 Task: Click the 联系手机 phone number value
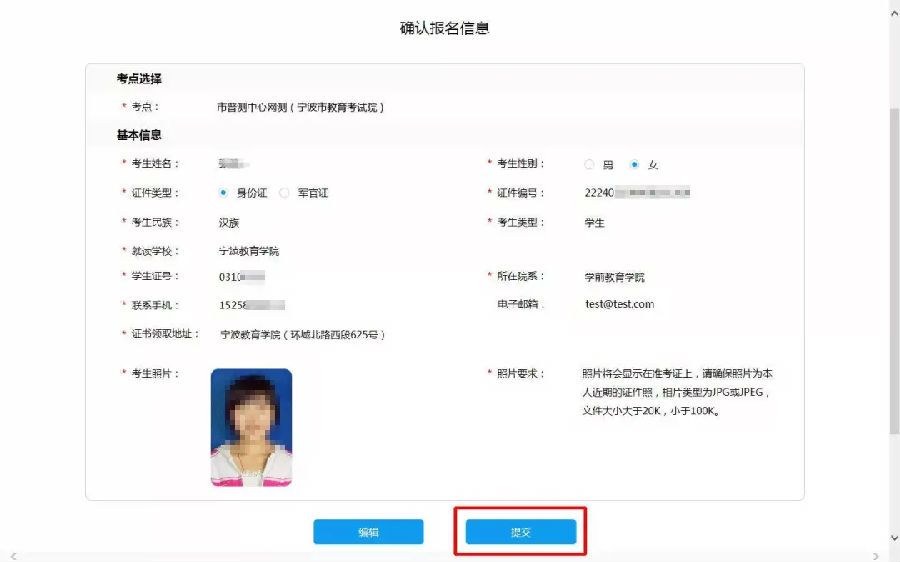251,305
